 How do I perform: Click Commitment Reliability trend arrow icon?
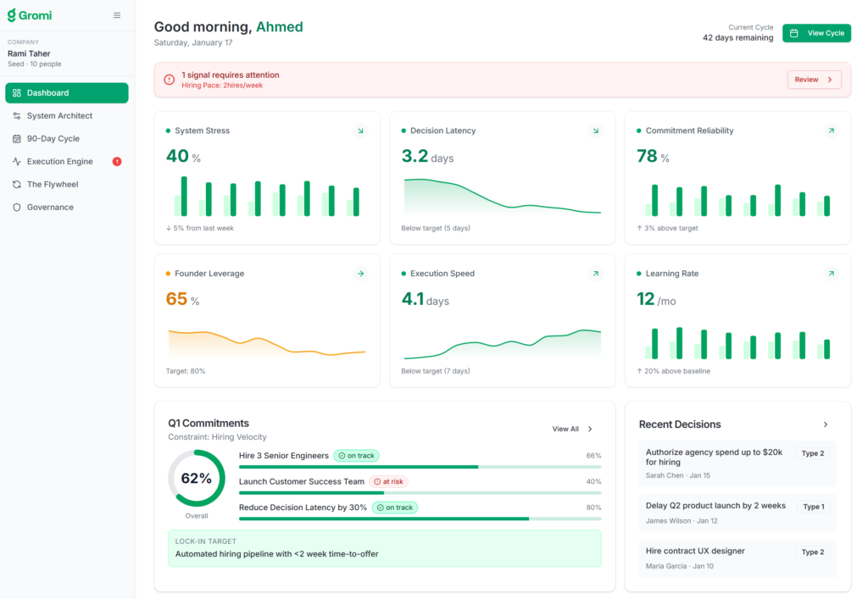[x=831, y=130]
